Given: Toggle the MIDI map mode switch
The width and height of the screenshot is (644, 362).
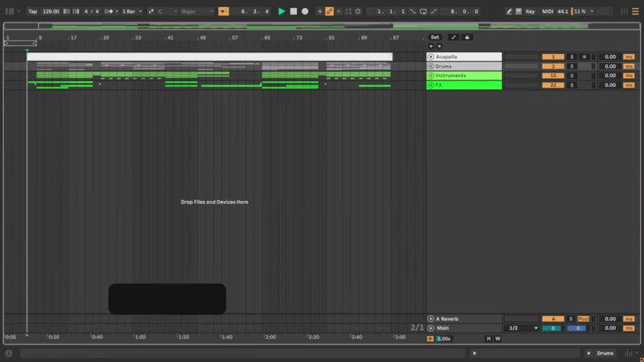Looking at the screenshot, I should pyautogui.click(x=547, y=11).
